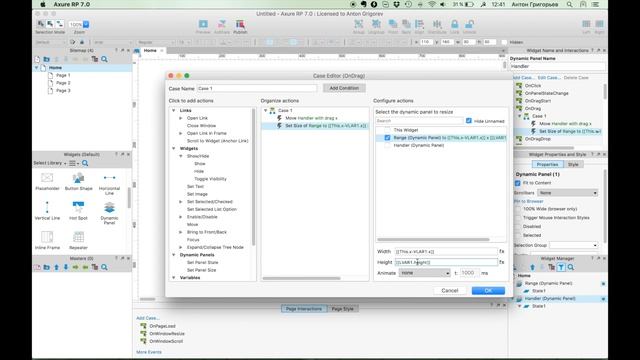Select Set Panel Size action
This screenshot has width=640, height=360.
[x=201, y=270]
